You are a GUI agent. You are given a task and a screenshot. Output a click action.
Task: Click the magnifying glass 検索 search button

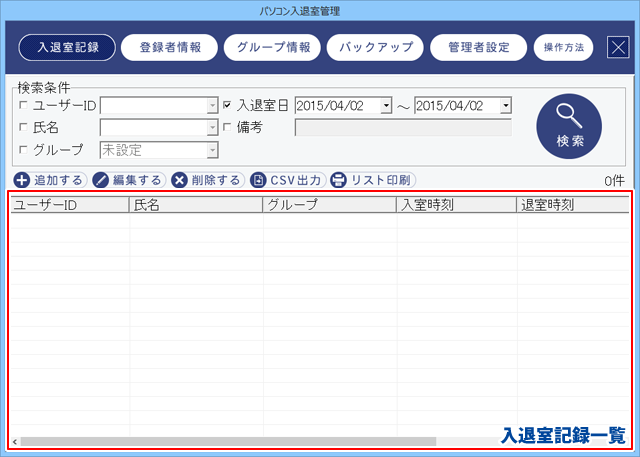pos(569,126)
